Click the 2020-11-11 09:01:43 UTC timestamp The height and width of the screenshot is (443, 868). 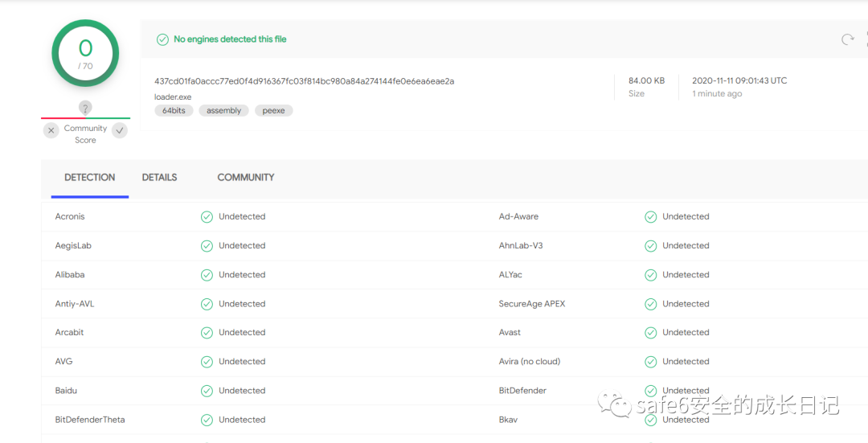point(739,81)
